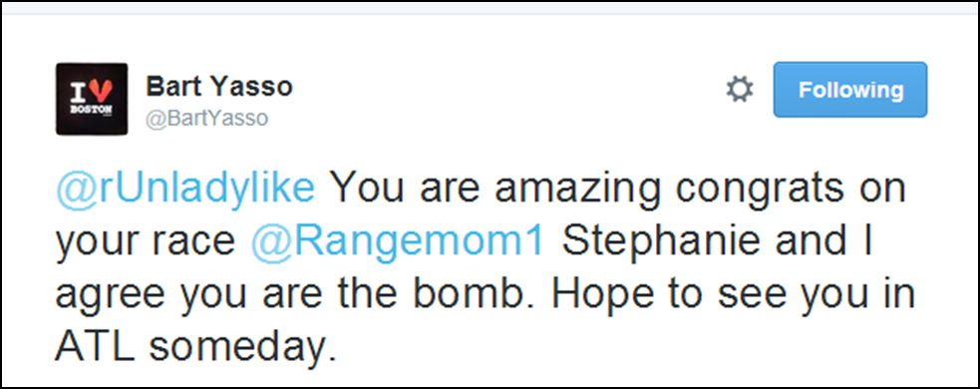Click the 'ATL someday.' closing line
The height and width of the screenshot is (389, 980).
click(x=195, y=346)
